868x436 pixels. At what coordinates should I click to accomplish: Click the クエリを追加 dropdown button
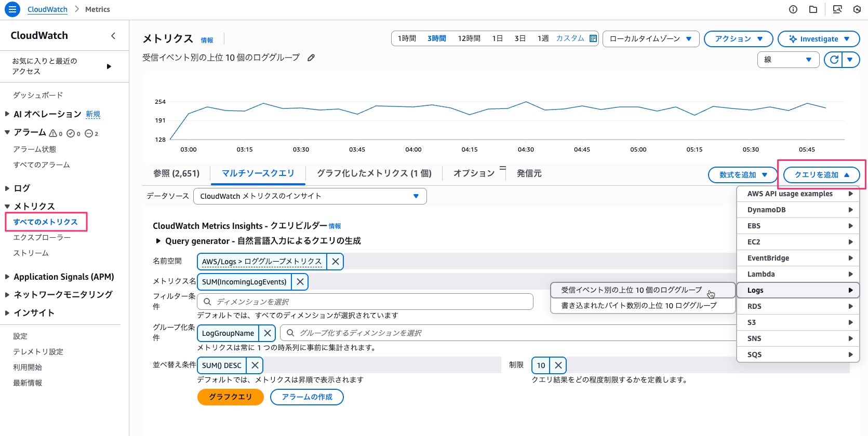pos(822,175)
